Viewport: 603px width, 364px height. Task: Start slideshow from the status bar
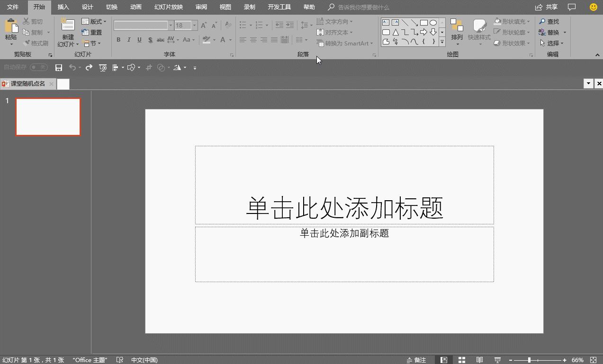497,360
